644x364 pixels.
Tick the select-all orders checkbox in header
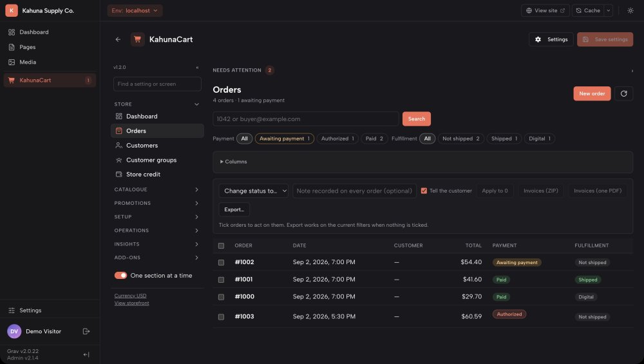pos(221,245)
